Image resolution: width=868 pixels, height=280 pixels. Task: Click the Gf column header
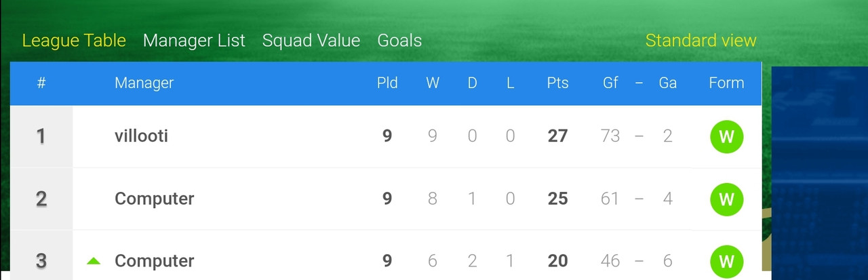tap(610, 83)
